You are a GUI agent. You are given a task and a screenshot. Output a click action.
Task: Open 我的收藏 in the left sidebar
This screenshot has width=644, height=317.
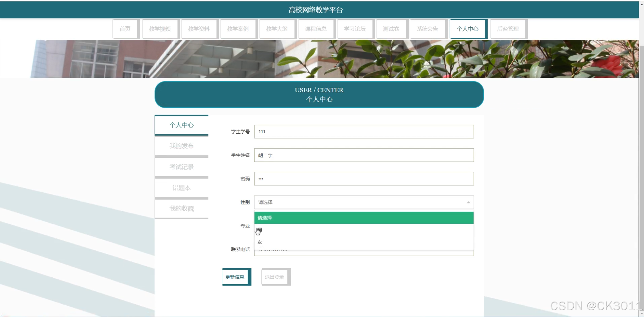click(181, 209)
